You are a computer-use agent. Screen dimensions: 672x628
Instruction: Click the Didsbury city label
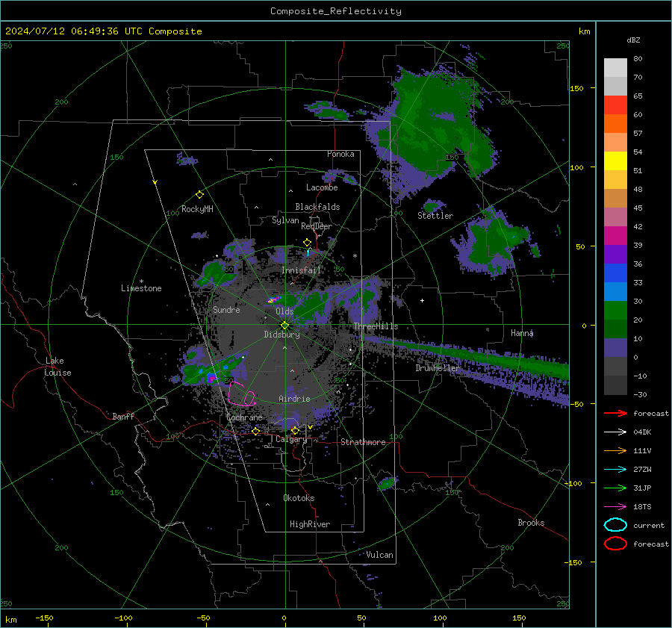[282, 335]
